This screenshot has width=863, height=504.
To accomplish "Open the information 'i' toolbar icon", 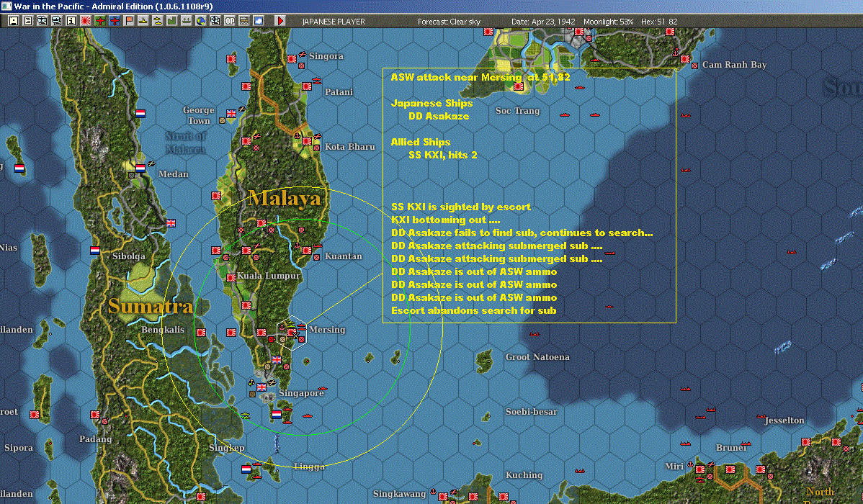I will (x=71, y=21).
